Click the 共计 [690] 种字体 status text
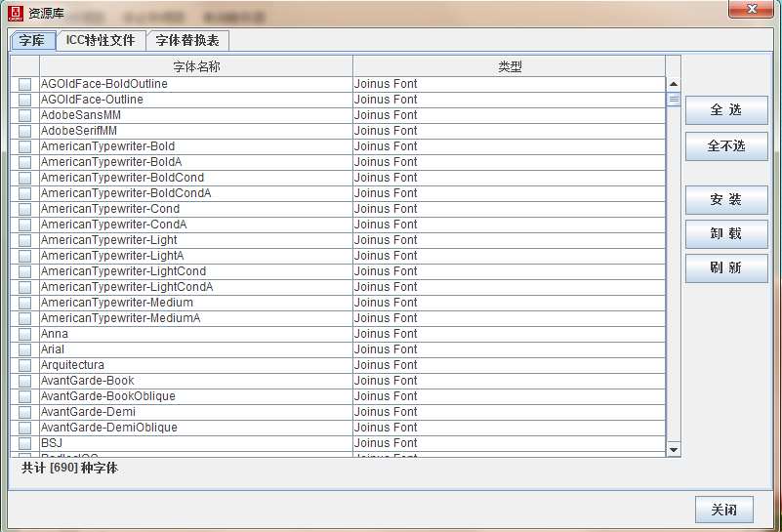 tap(70, 469)
